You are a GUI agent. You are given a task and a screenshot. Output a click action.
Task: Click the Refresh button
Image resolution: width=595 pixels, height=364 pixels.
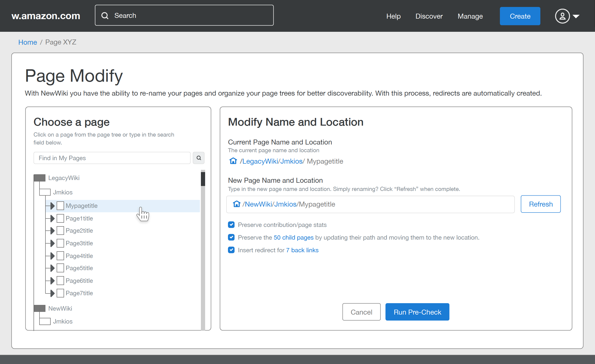540,204
